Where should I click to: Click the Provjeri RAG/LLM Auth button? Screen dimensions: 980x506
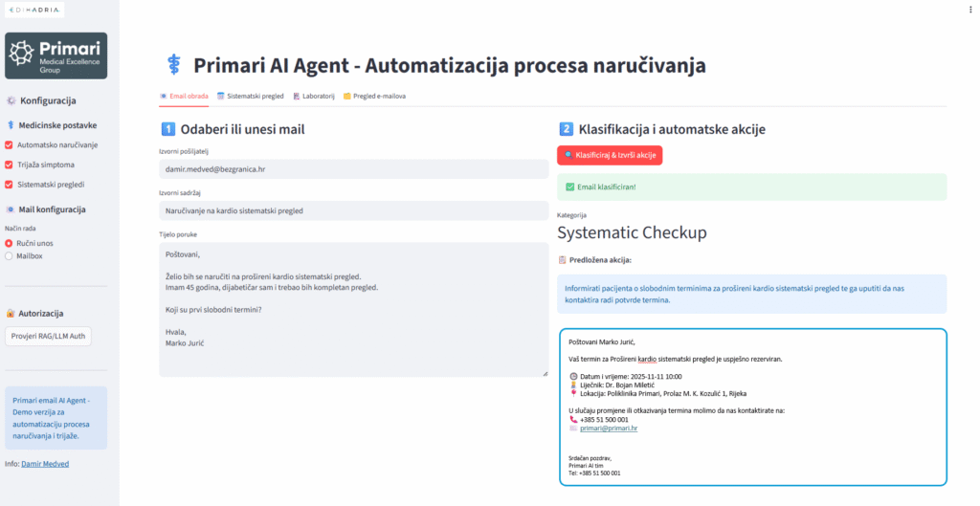pyautogui.click(x=48, y=337)
